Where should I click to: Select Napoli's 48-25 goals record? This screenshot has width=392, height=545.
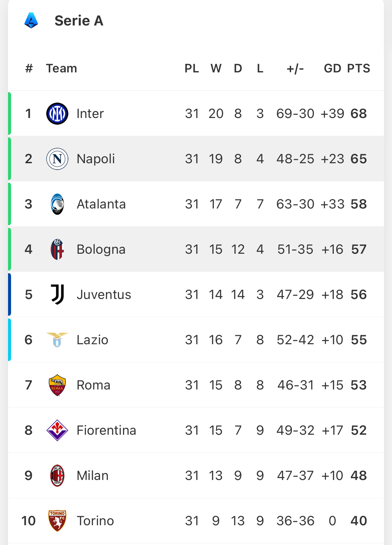tap(295, 159)
